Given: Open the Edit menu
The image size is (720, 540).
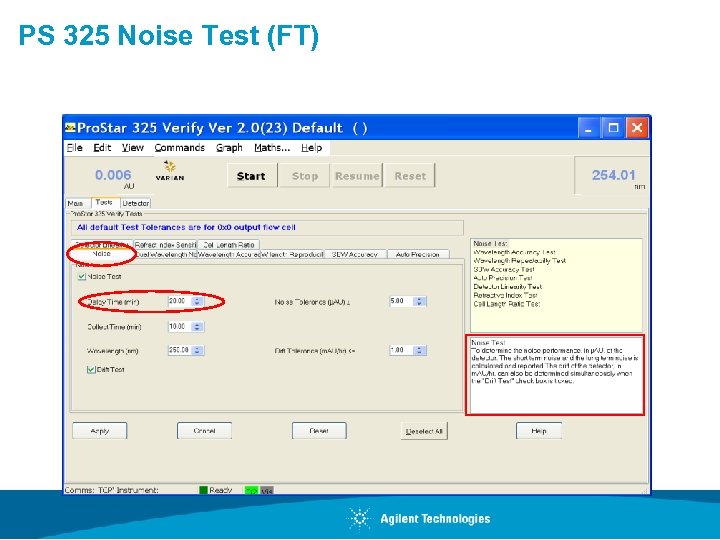Looking at the screenshot, I should 102,147.
